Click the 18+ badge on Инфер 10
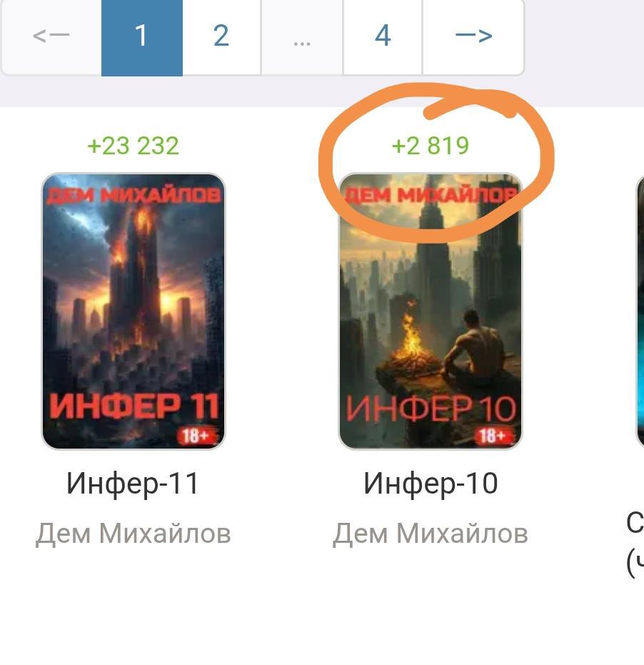 (x=493, y=435)
